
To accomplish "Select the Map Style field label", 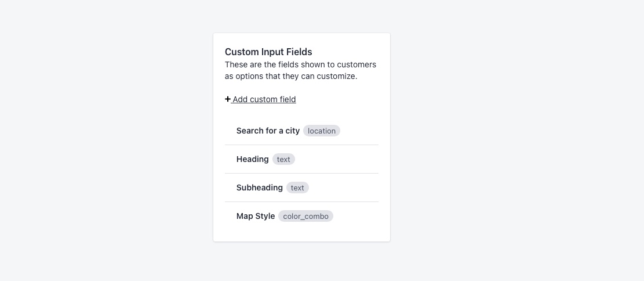I will pyautogui.click(x=255, y=216).
